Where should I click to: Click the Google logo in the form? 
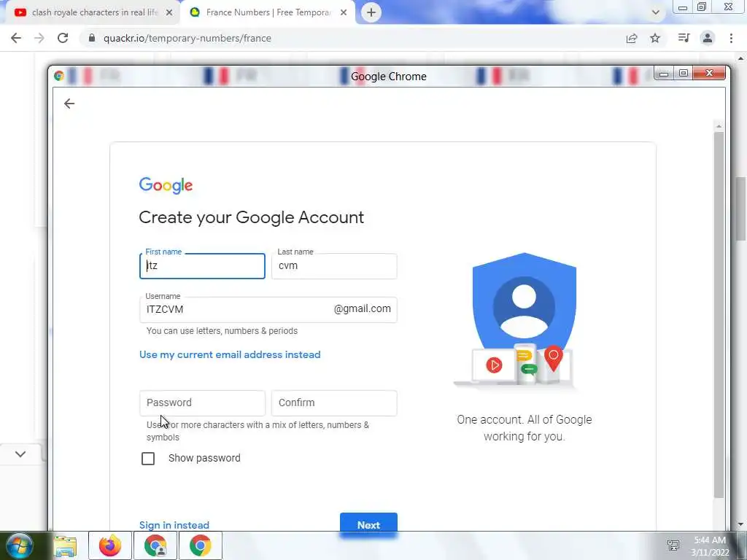coord(166,185)
